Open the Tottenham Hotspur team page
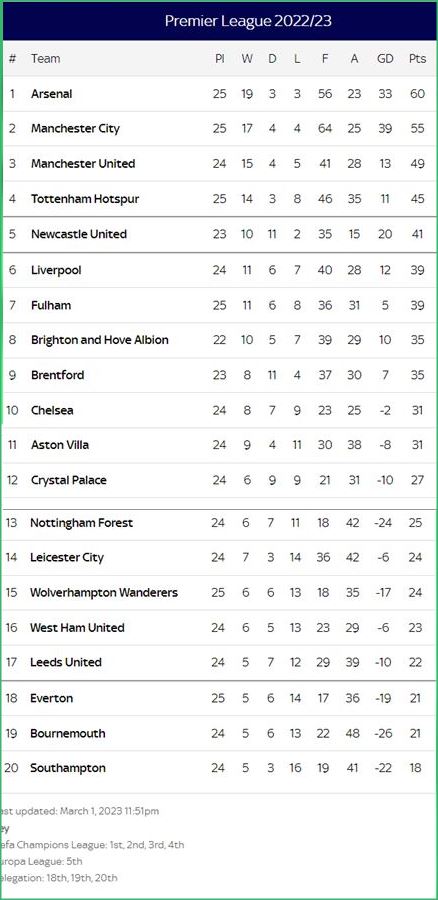This screenshot has width=438, height=900. pos(85,199)
